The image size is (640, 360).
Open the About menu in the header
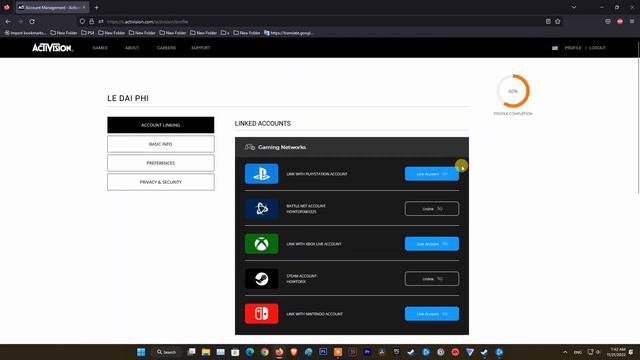(132, 48)
